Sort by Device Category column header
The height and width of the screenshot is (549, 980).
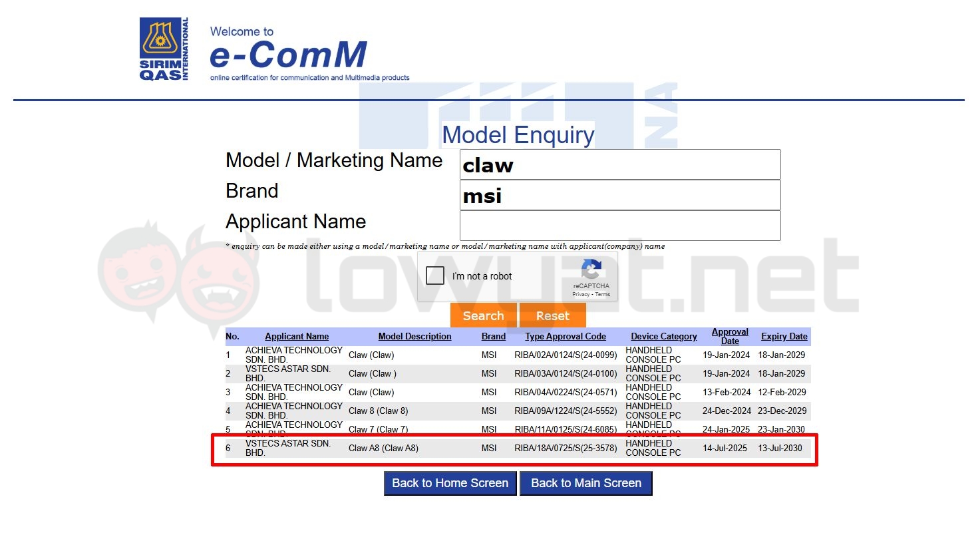tap(664, 337)
